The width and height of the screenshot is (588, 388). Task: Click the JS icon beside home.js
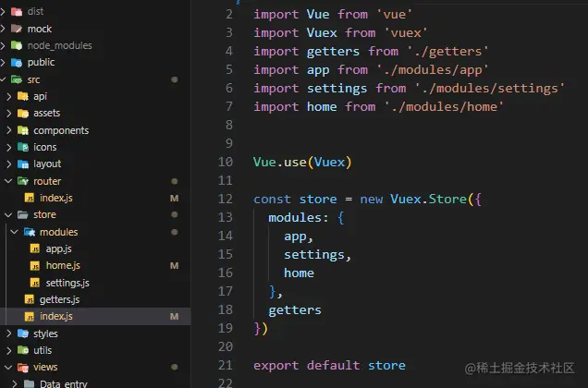35,265
